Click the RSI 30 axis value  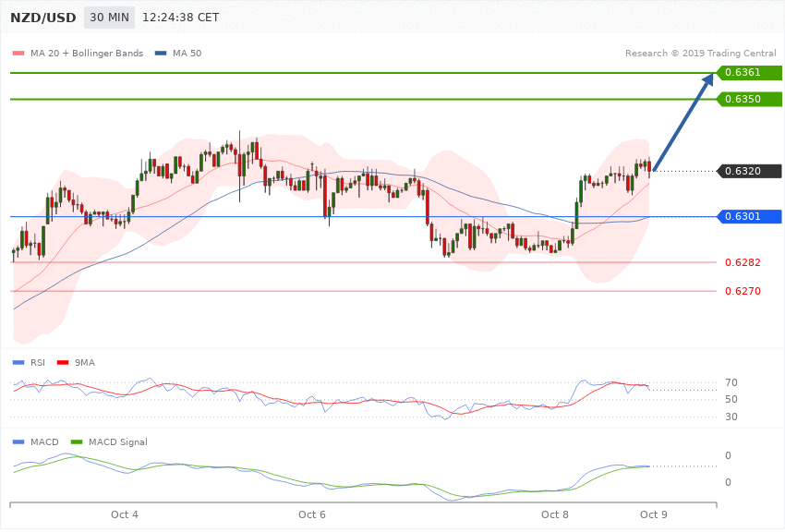click(731, 417)
